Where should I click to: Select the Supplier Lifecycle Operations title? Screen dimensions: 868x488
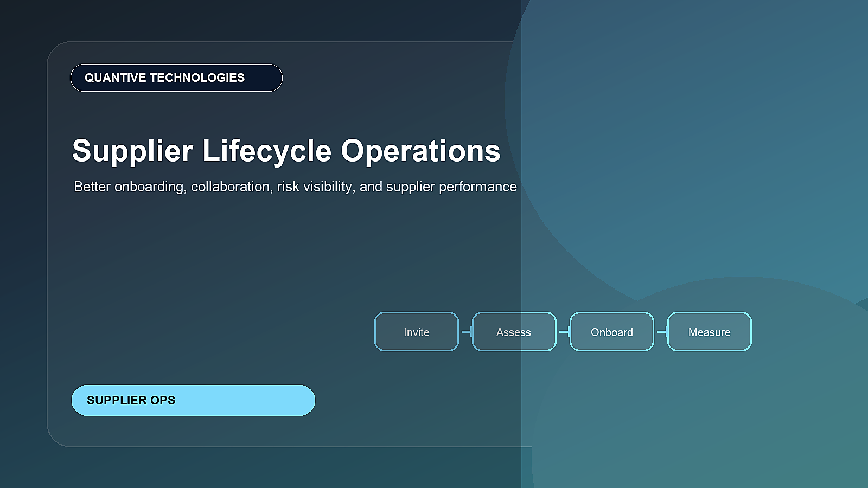[286, 151]
